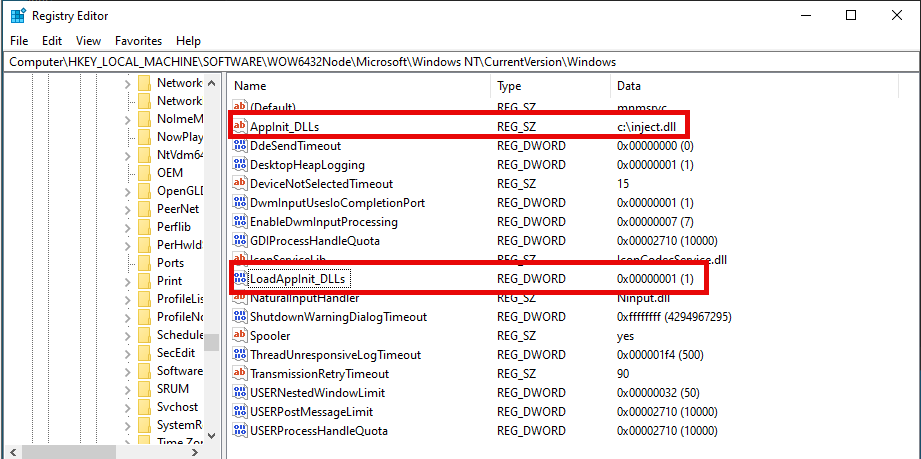Image resolution: width=921 pixels, height=459 pixels.
Task: Click the Svchost folder icon in tree
Action: [x=144, y=407]
